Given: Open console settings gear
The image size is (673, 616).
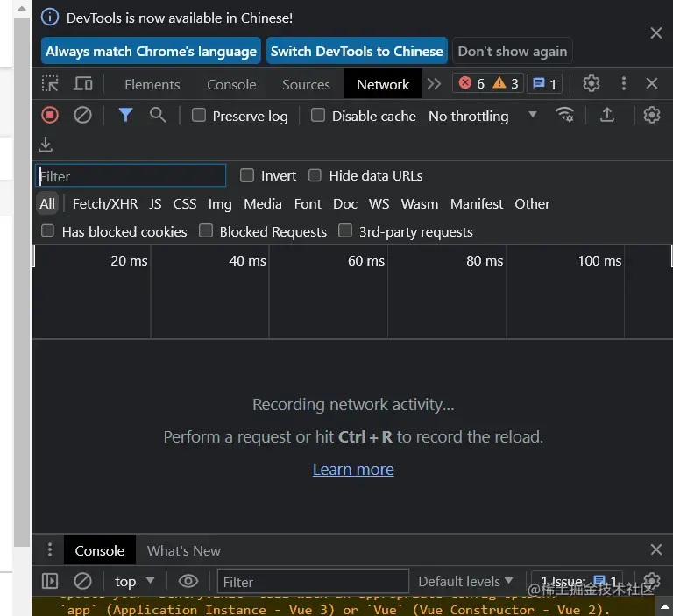Looking at the screenshot, I should coord(652,580).
